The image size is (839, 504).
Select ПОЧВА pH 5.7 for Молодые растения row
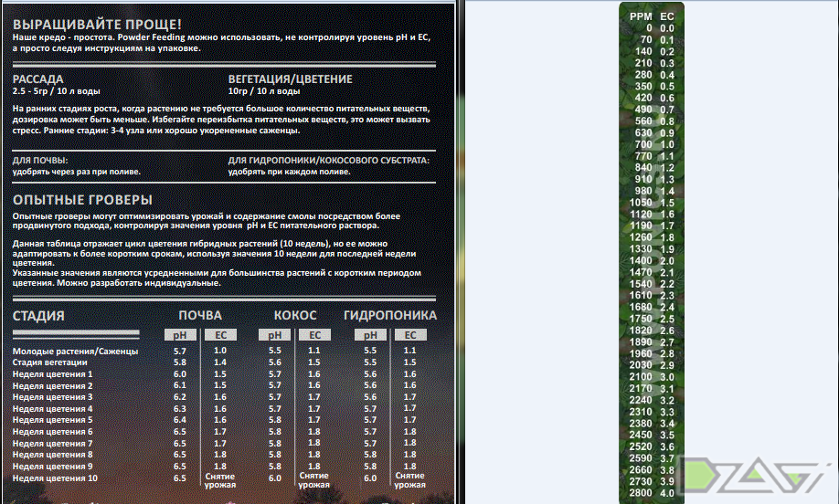(x=180, y=352)
